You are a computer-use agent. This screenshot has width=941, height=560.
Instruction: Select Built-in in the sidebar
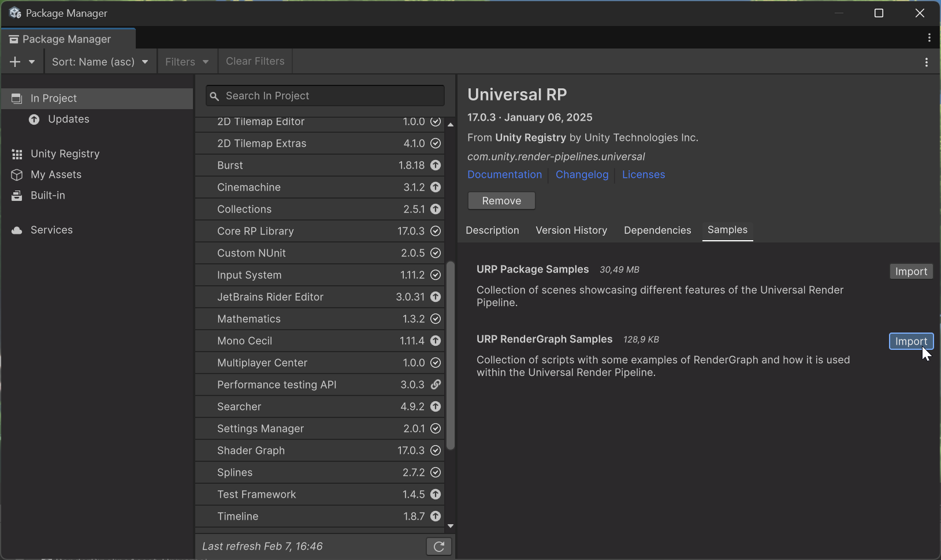coord(47,195)
